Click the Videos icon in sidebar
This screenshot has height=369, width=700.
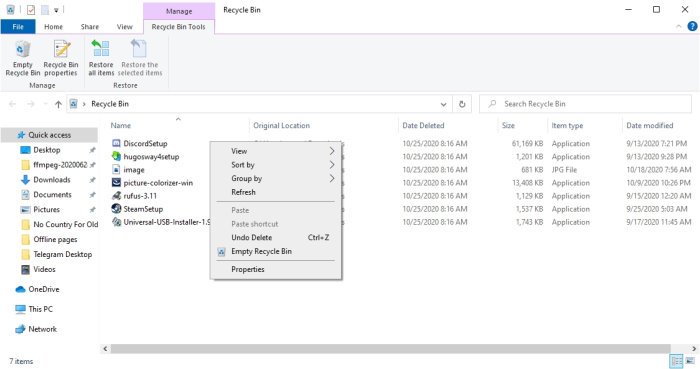coord(25,269)
